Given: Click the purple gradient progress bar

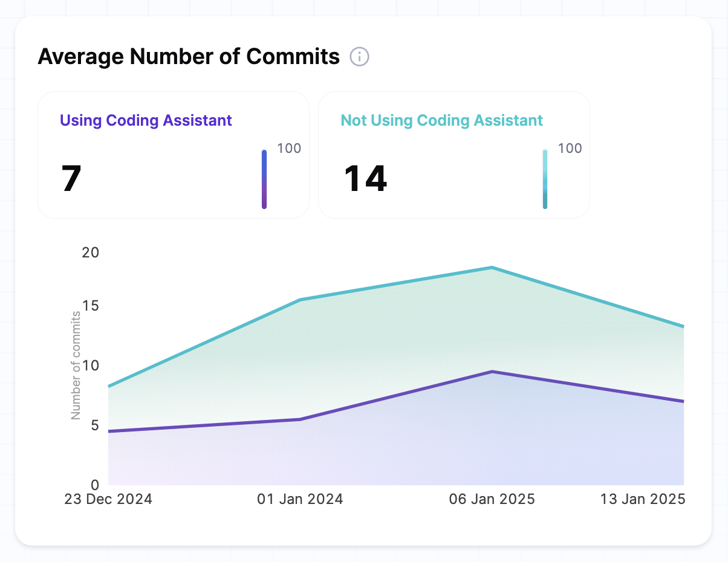Looking at the screenshot, I should click(264, 179).
